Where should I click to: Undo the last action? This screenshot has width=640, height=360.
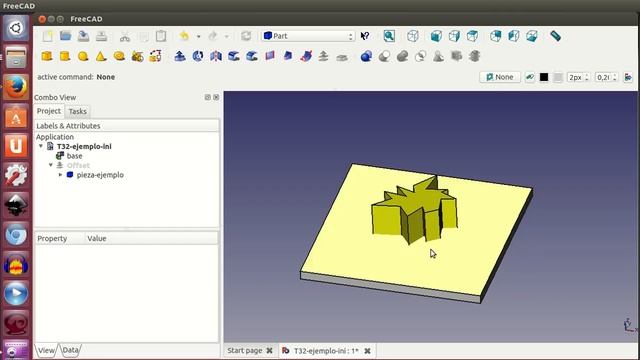184,36
